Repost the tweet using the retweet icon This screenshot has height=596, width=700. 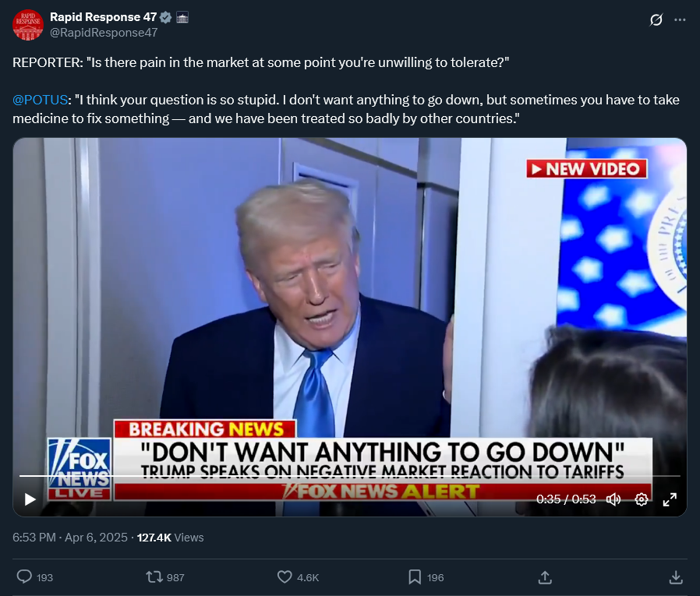pyautogui.click(x=154, y=577)
